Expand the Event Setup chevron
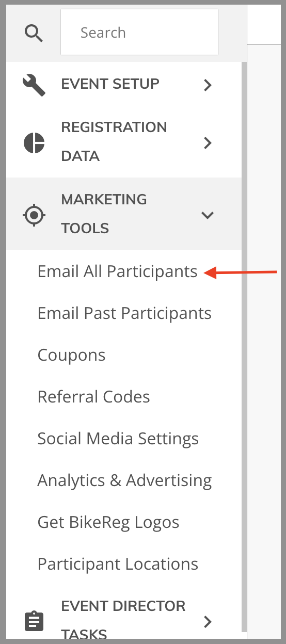This screenshot has width=286, height=644. [x=208, y=85]
